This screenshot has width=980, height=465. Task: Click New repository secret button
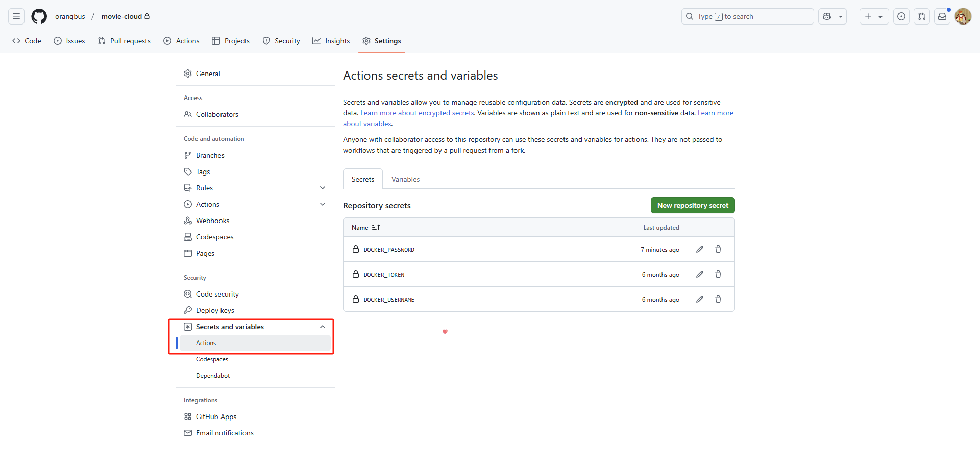click(692, 205)
